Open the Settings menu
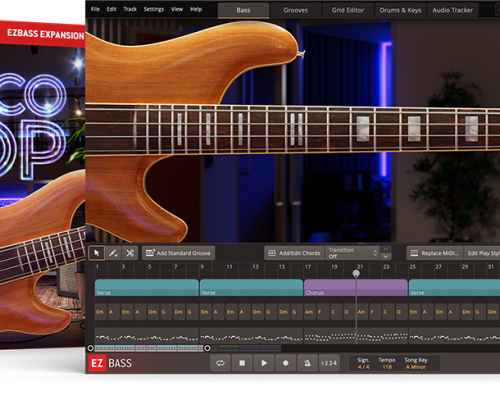The image size is (500, 400). (154, 9)
